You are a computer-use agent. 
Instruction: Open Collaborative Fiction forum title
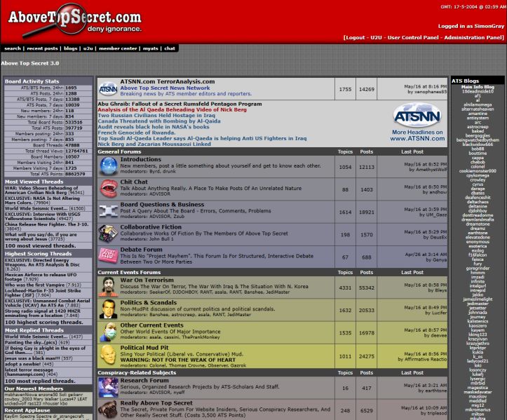(x=151, y=227)
